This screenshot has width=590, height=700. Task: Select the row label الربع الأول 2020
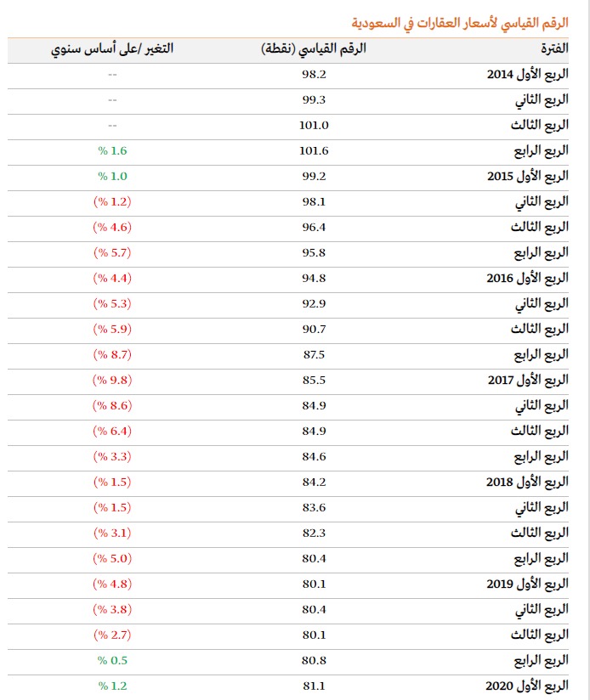point(528,686)
